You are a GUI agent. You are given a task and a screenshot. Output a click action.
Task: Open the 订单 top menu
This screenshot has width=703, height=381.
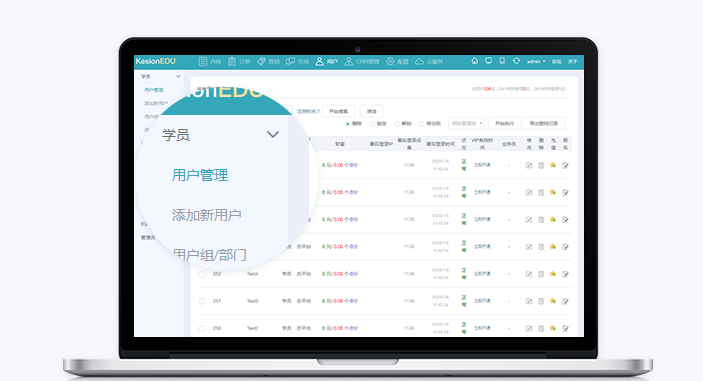(239, 61)
